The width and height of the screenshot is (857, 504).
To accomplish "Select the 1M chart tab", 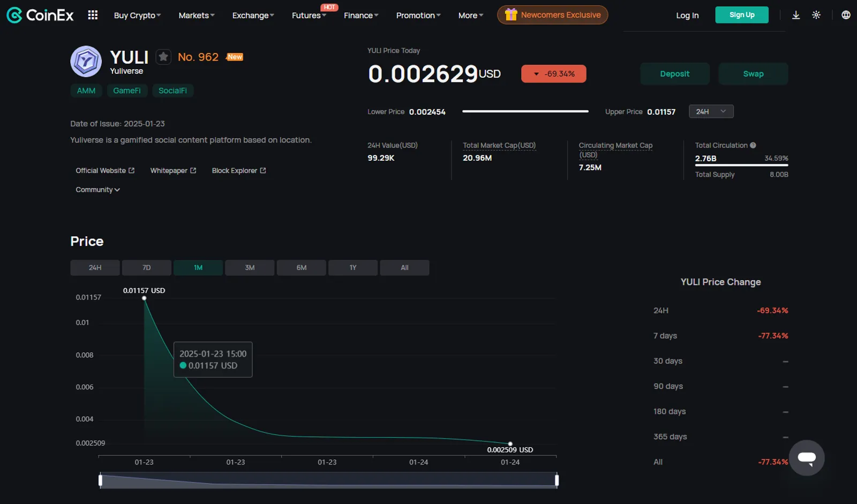I will (198, 268).
